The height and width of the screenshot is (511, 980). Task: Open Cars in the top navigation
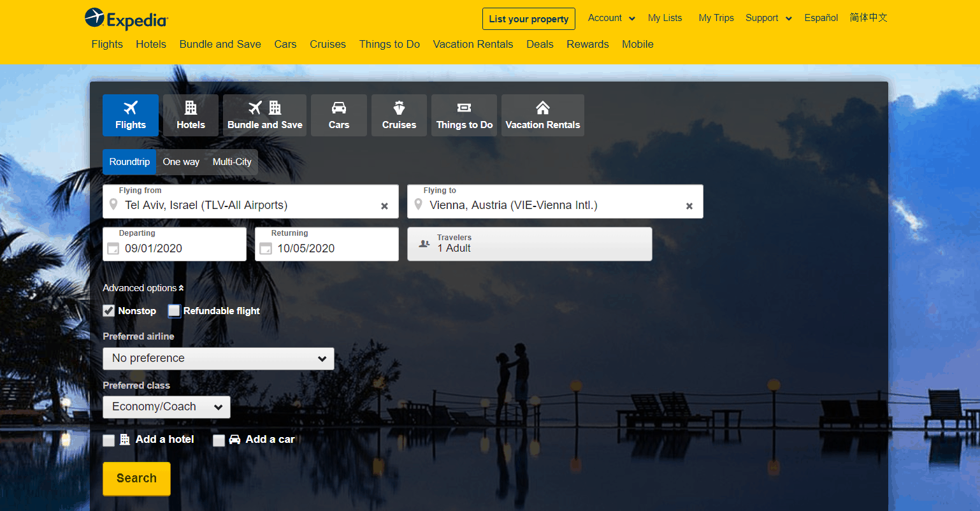(285, 44)
